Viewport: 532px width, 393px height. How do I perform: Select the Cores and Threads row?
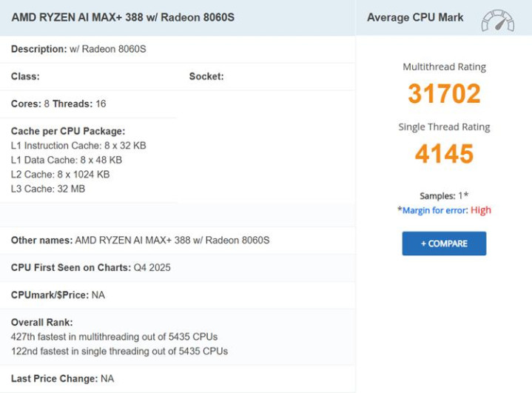click(x=58, y=104)
